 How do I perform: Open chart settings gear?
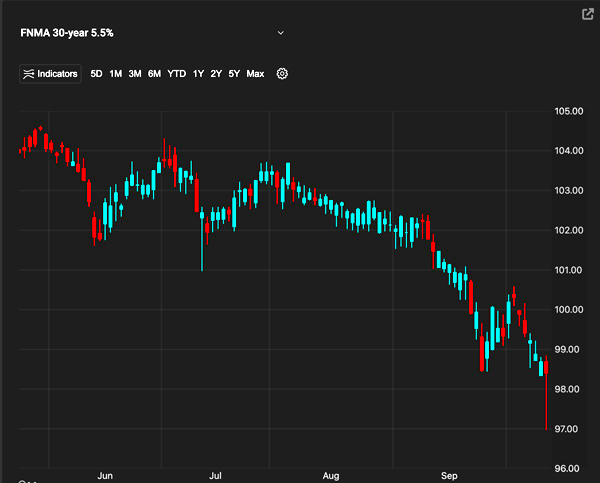(x=282, y=74)
